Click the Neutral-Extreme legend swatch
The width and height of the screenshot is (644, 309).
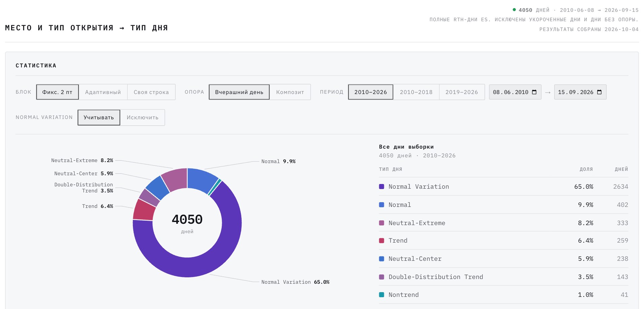click(x=382, y=223)
